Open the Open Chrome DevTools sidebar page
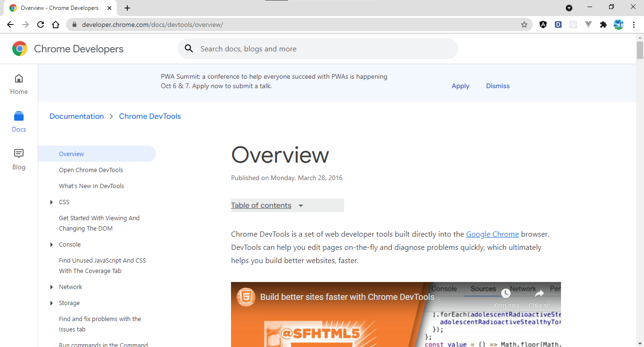The width and height of the screenshot is (644, 347). tap(91, 170)
